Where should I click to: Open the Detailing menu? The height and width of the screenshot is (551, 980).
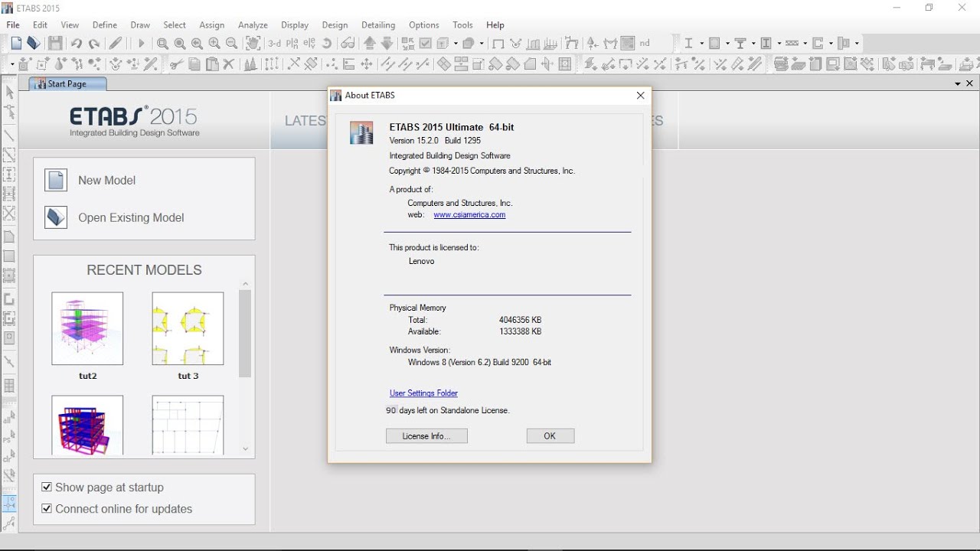(x=378, y=25)
